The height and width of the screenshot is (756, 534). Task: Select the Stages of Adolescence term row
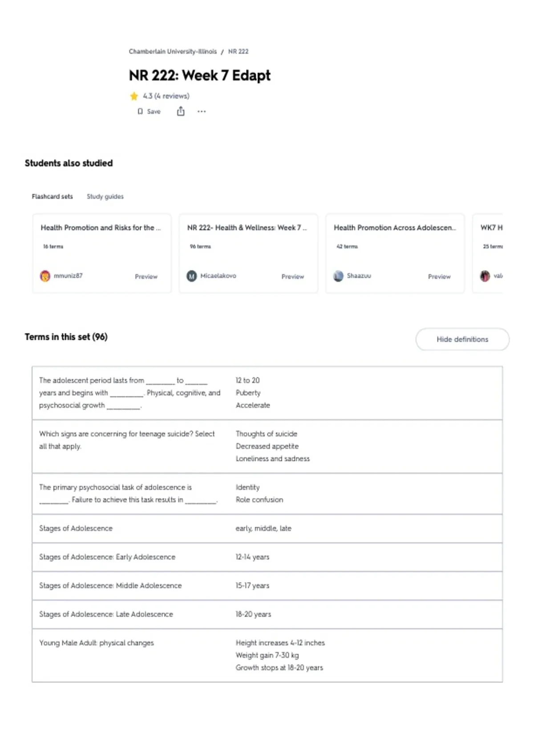click(x=267, y=529)
